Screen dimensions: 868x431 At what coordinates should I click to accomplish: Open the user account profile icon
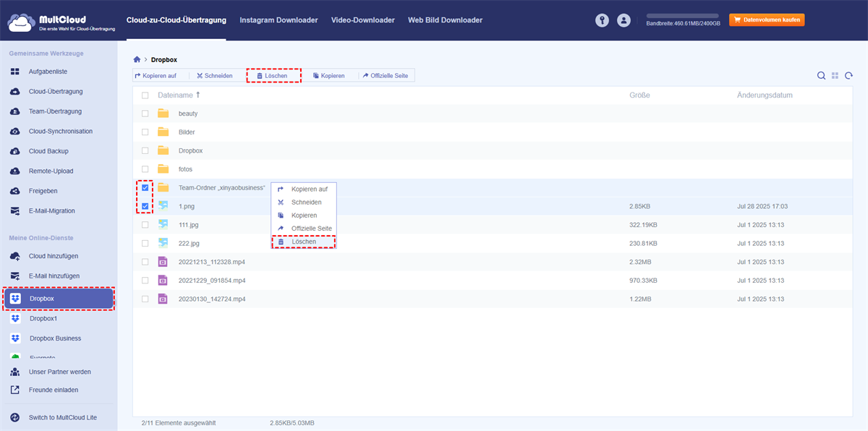click(624, 20)
